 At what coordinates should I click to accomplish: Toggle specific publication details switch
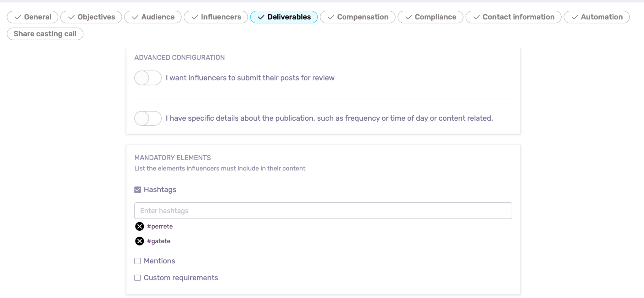tap(148, 119)
